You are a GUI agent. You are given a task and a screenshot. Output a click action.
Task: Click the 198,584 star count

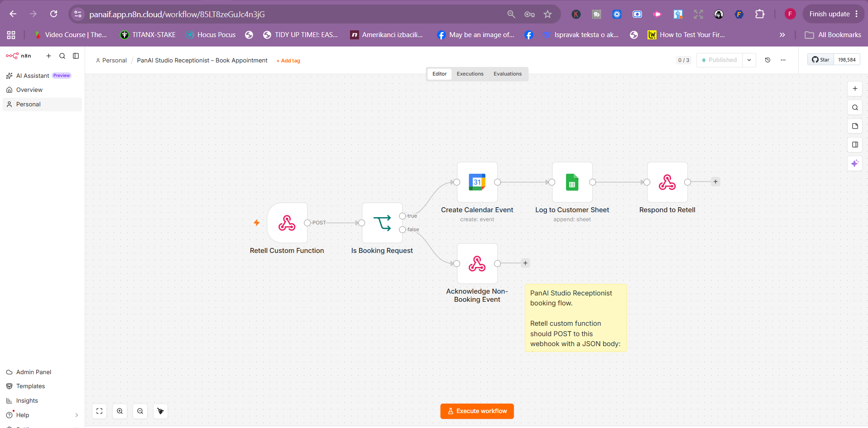point(847,60)
